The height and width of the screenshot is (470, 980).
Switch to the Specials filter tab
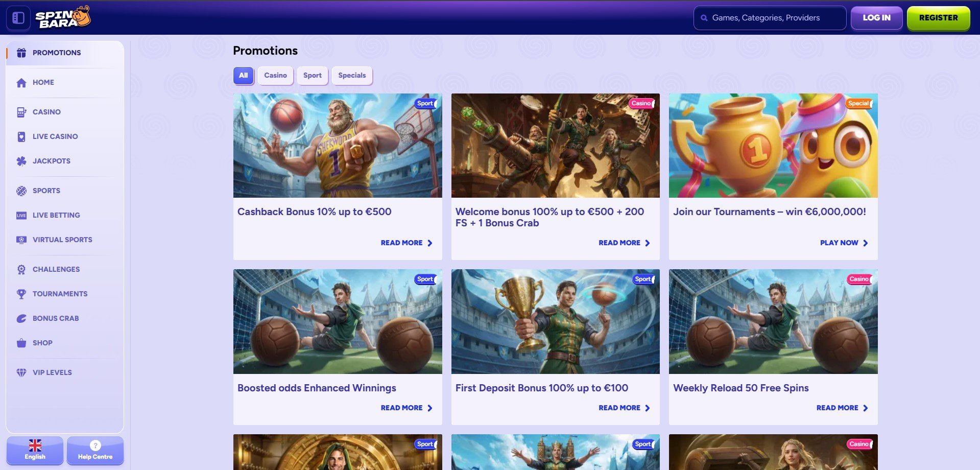[352, 76]
